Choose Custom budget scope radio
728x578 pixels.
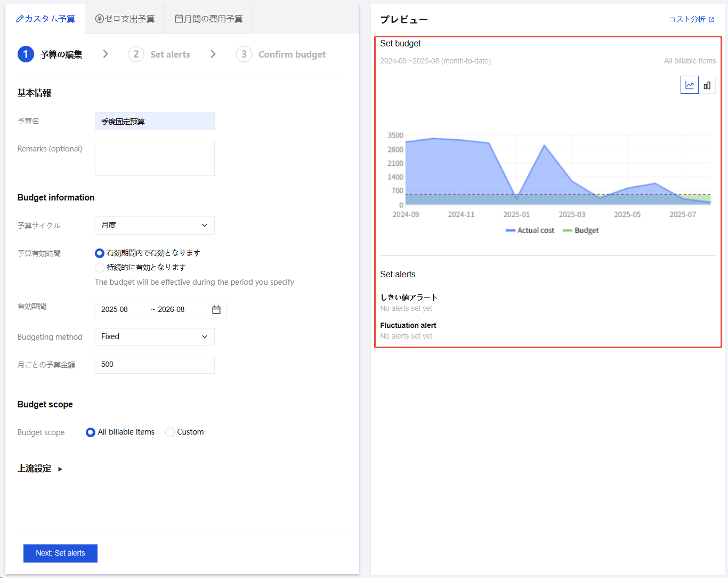(x=170, y=432)
